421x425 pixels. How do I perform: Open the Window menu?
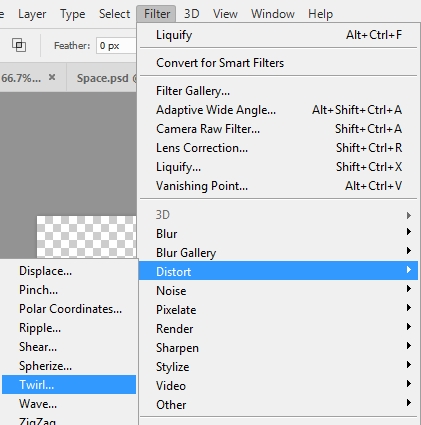click(x=273, y=14)
